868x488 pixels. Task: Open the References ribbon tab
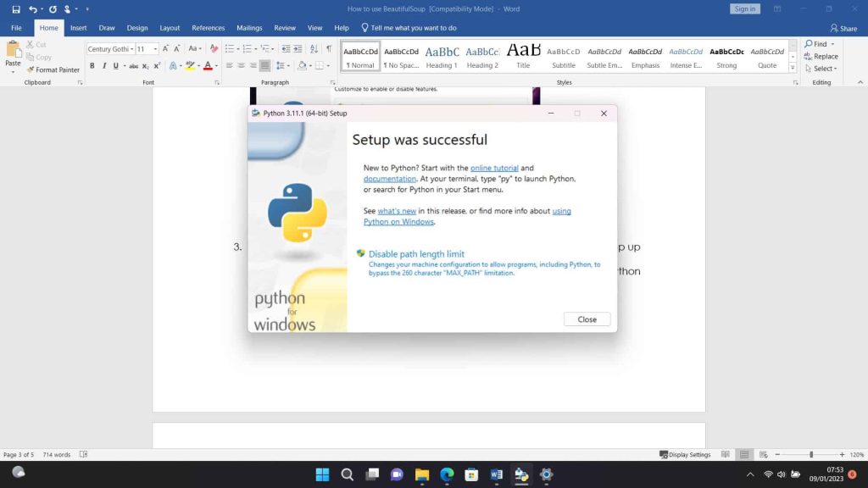tap(208, 27)
